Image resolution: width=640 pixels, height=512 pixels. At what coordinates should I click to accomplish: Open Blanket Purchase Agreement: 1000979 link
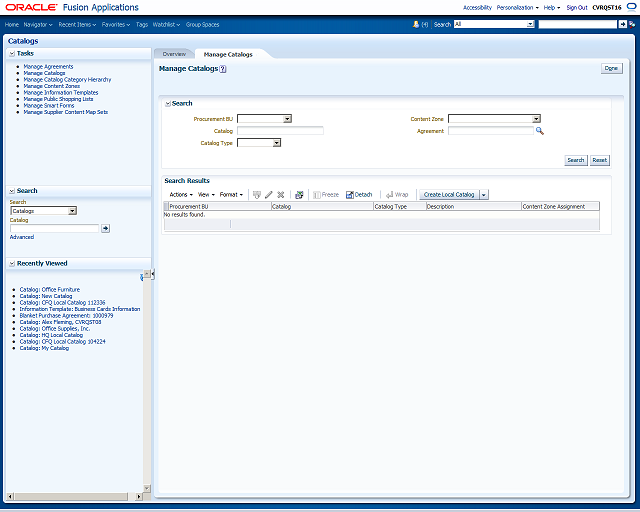[x=67, y=316]
